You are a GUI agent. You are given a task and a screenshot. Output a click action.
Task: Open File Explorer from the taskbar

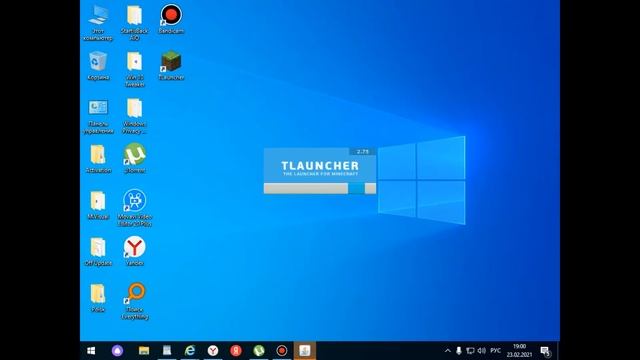(x=144, y=351)
